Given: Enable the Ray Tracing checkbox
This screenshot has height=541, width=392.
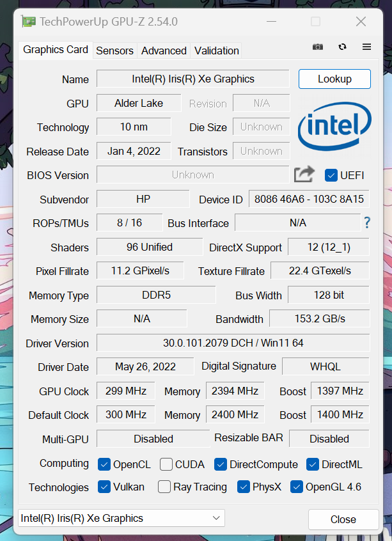Looking at the screenshot, I should coord(164,487).
